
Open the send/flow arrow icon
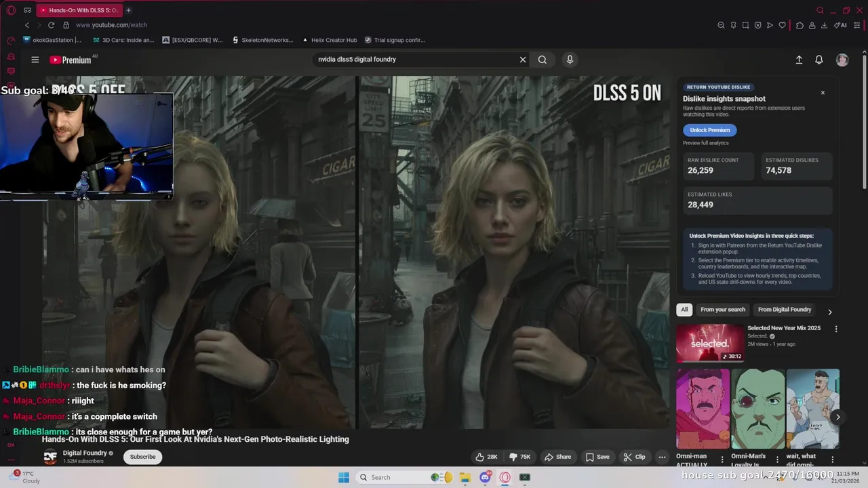click(770, 25)
